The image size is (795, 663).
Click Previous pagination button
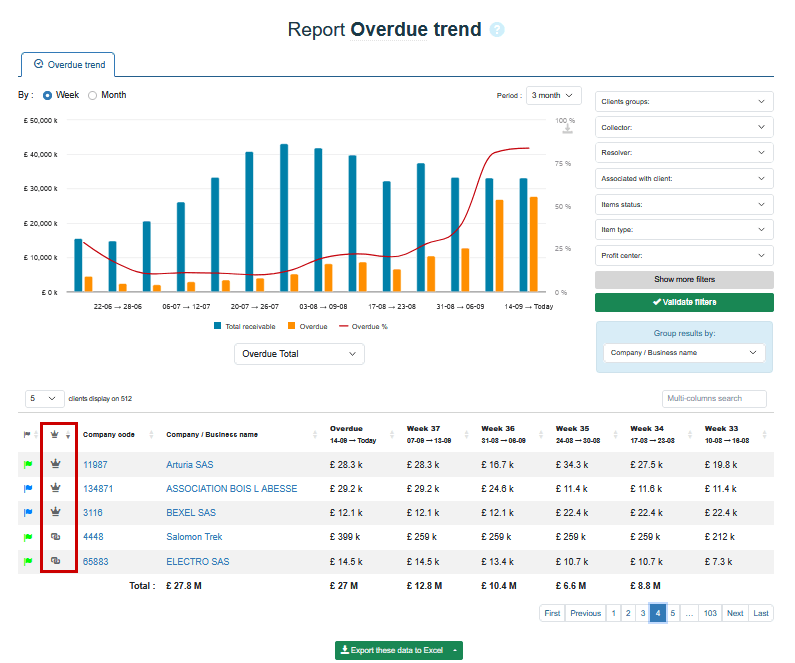tap(585, 613)
